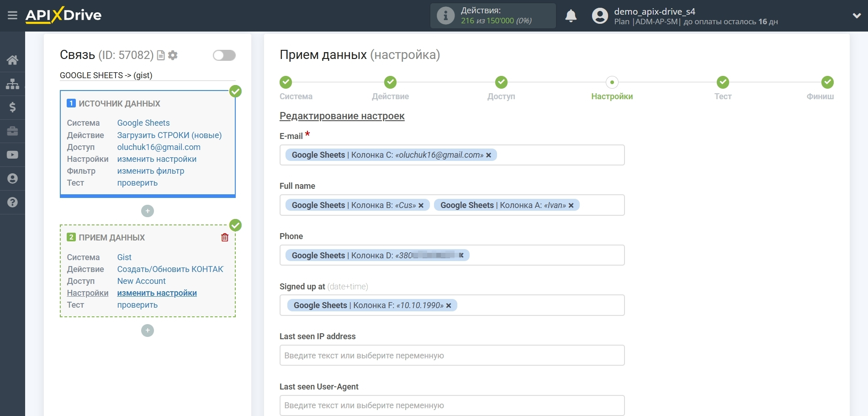The height and width of the screenshot is (416, 868).
Task: Click the notifications bell icon
Action: click(571, 16)
